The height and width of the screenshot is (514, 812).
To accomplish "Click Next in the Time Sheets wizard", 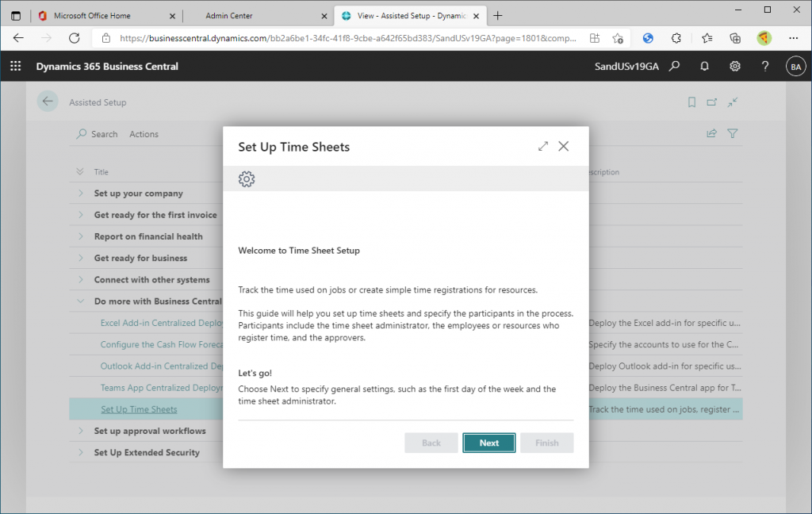I will point(488,443).
